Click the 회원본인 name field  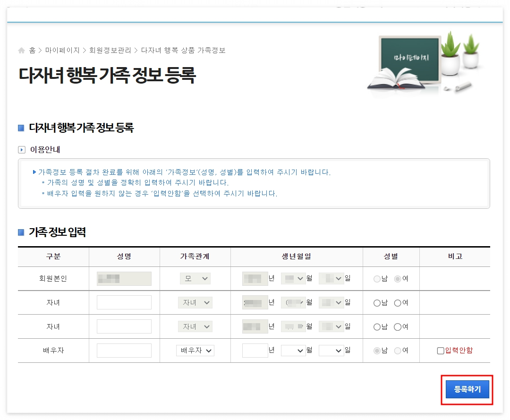(x=124, y=278)
